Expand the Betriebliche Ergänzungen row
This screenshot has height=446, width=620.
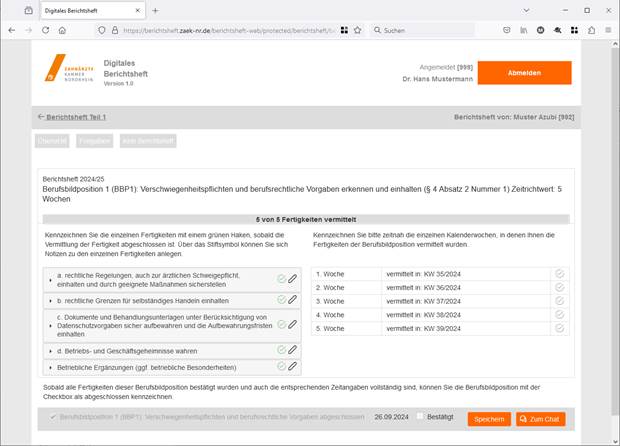tap(50, 368)
